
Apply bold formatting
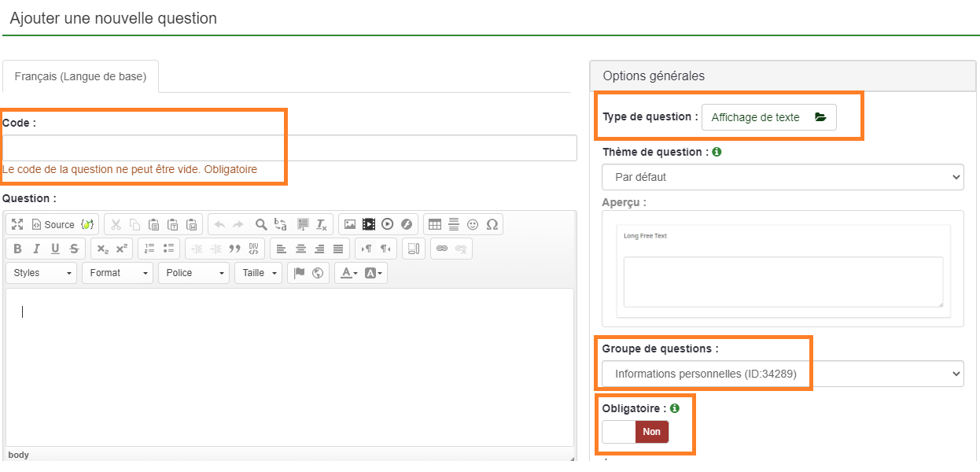pos(18,249)
